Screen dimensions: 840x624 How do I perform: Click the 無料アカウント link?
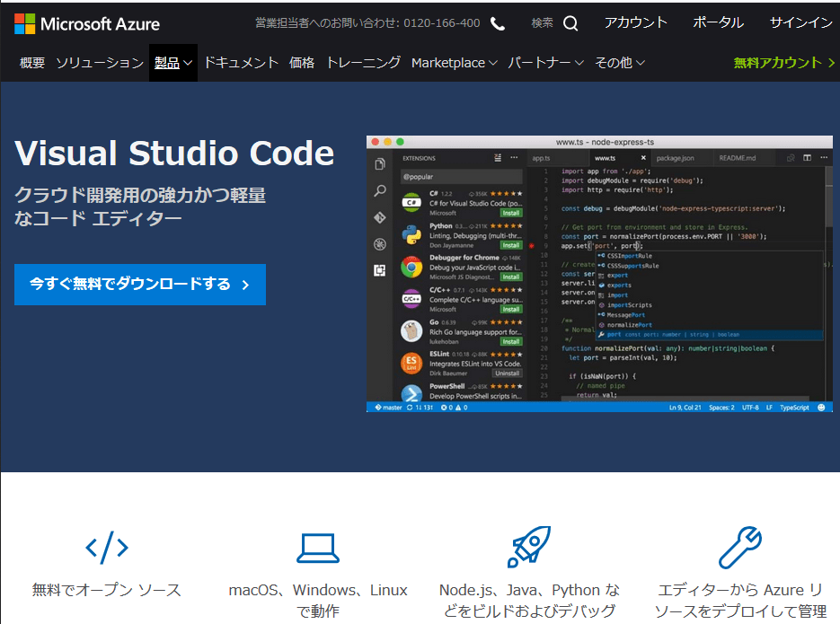coord(784,63)
